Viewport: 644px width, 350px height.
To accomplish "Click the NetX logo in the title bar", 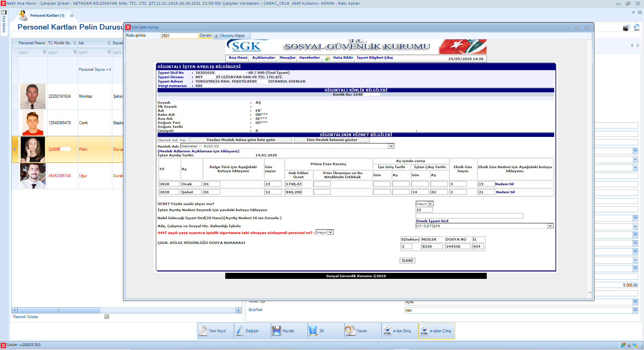I will click(3, 3).
